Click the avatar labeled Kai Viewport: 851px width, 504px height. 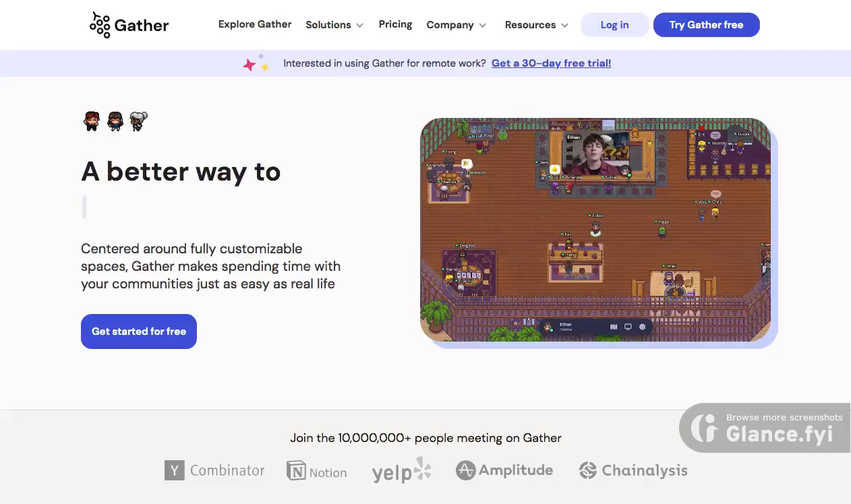click(568, 243)
